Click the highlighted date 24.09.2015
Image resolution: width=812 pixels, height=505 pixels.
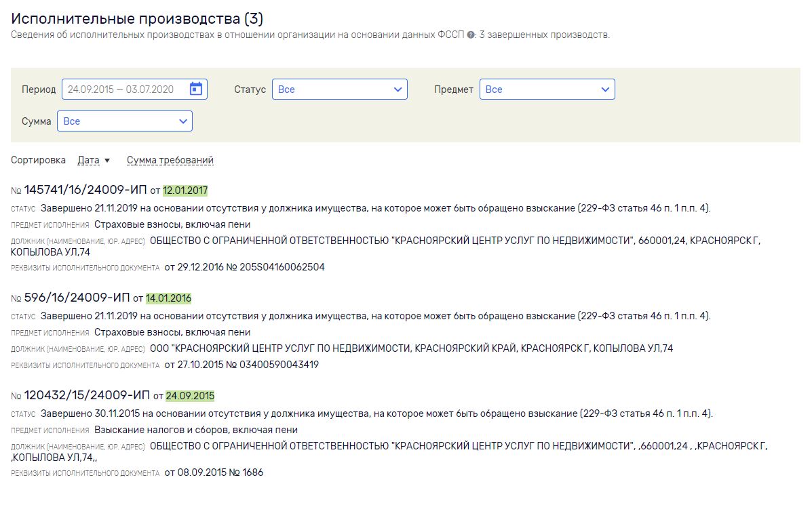point(190,396)
